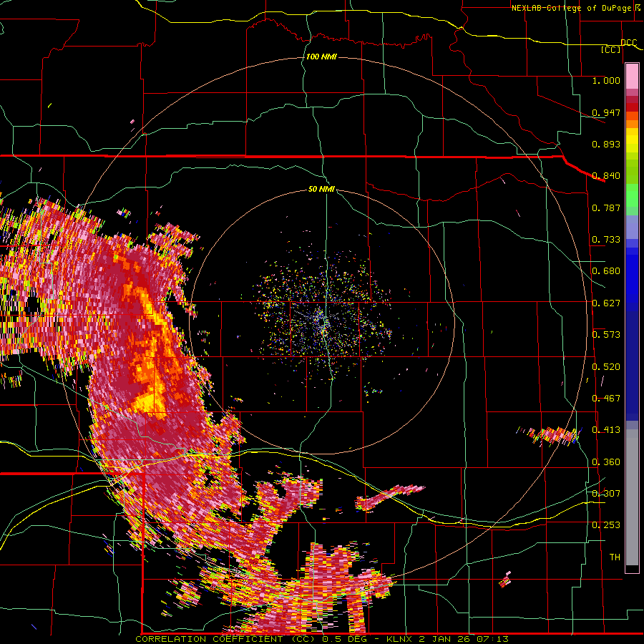Select the 0.413 scale value
Image resolution: width=644 pixels, height=644 pixels.
pyautogui.click(x=606, y=430)
